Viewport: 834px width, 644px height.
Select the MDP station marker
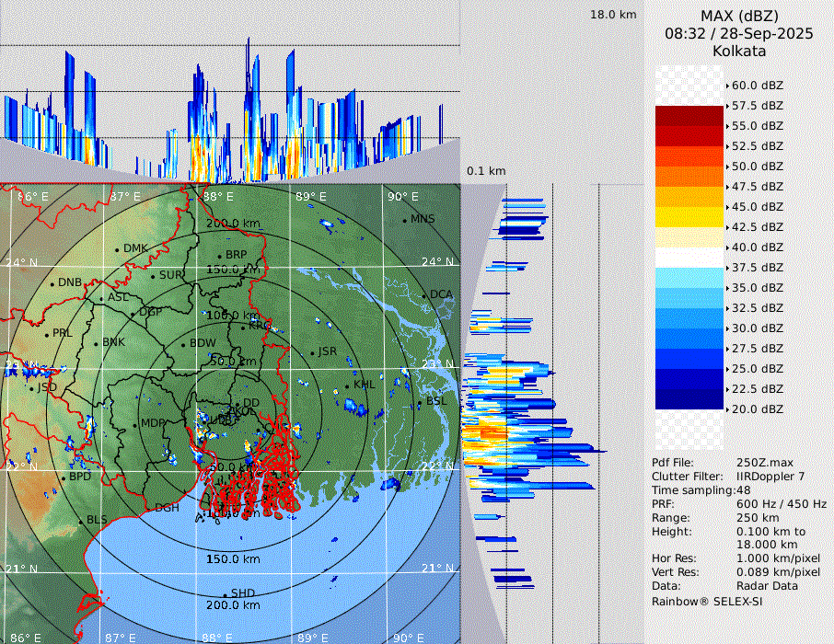pyautogui.click(x=134, y=424)
